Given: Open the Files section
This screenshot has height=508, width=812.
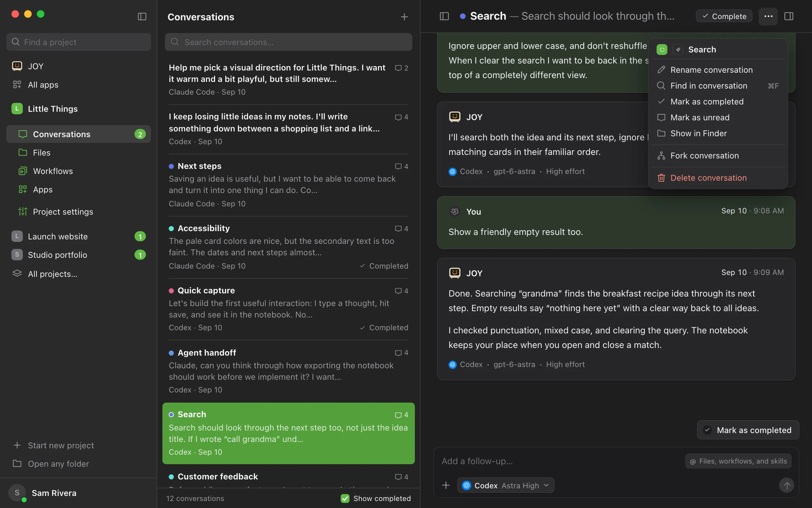Looking at the screenshot, I should (x=79, y=152).
